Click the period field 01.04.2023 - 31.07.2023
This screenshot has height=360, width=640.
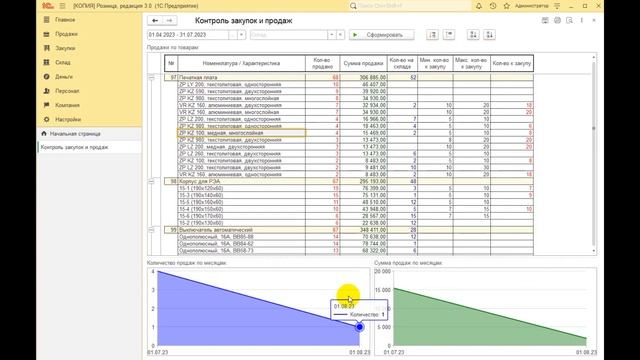pyautogui.click(x=188, y=35)
